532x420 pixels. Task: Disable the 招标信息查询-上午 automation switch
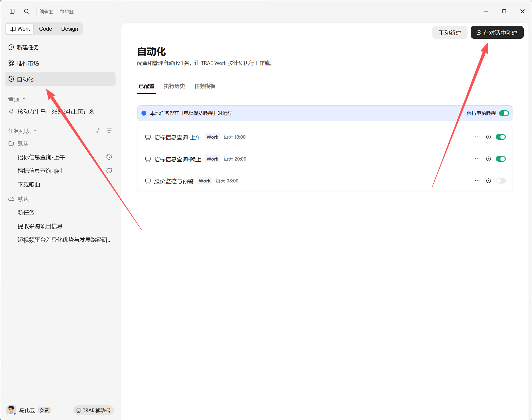click(x=501, y=137)
